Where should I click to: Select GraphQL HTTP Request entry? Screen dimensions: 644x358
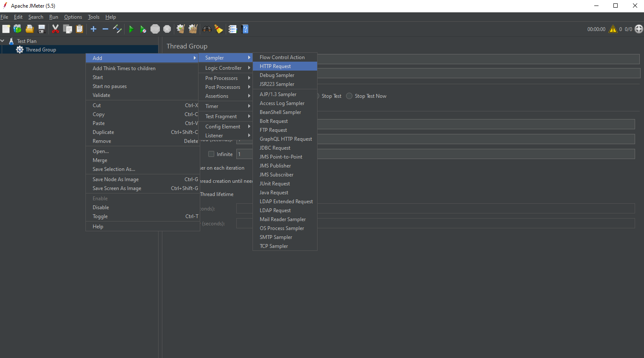(x=285, y=139)
